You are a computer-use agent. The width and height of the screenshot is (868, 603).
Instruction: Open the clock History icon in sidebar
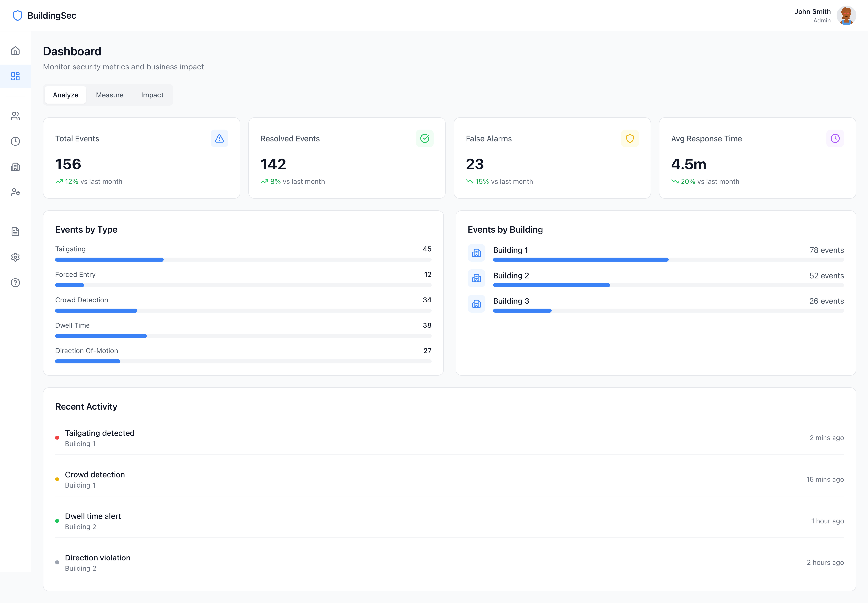(15, 141)
